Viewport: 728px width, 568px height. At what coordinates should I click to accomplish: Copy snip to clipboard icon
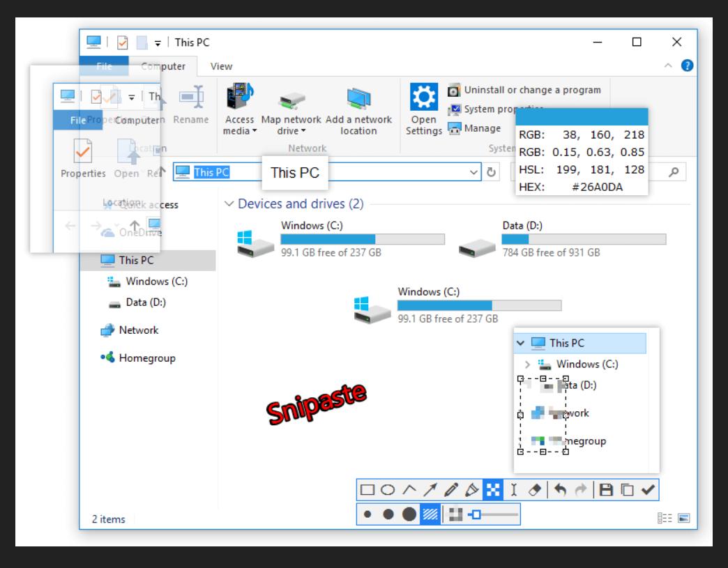(627, 491)
